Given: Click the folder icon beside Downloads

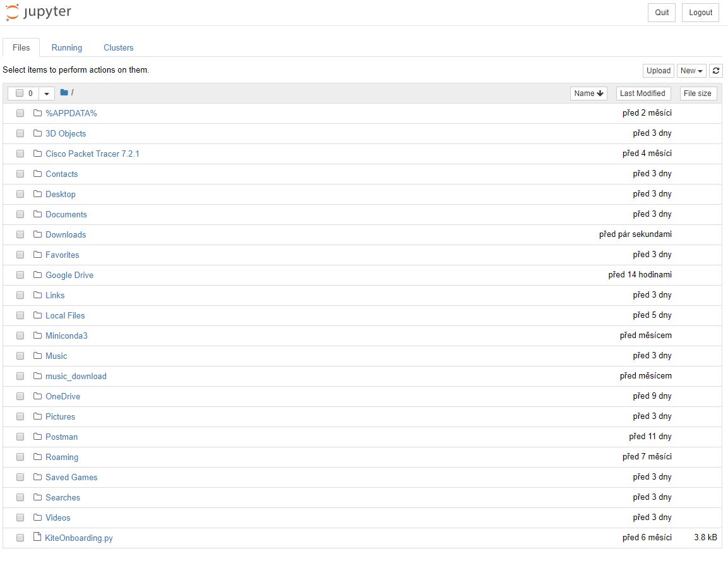Looking at the screenshot, I should pos(38,234).
